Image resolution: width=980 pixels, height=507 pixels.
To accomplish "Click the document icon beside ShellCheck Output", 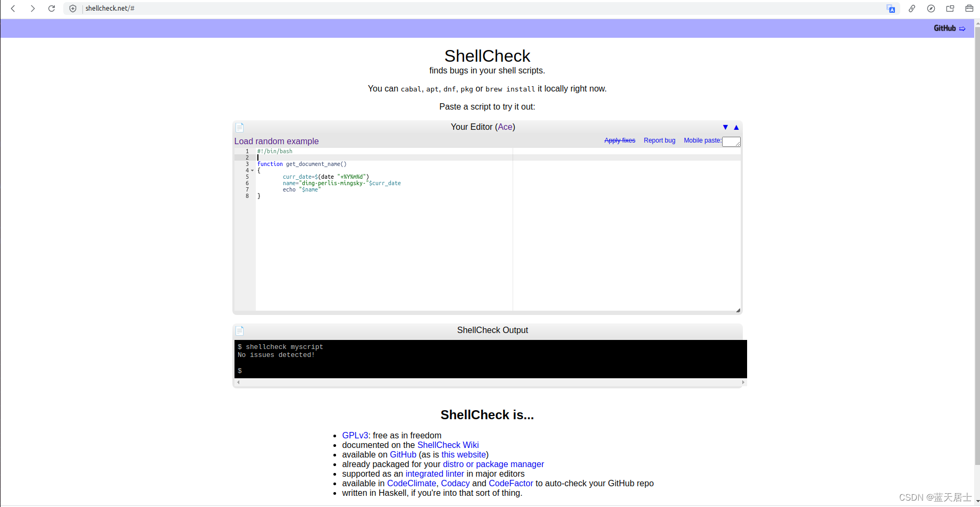I will (239, 330).
